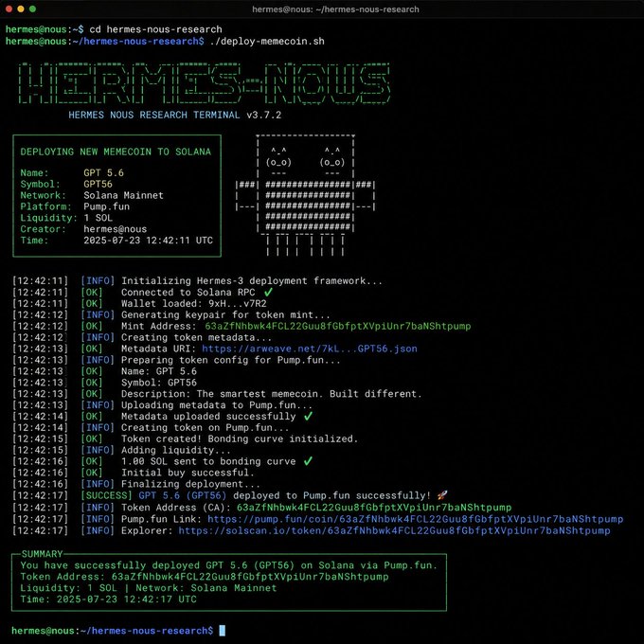This screenshot has width=644, height=644.
Task: Click the [OK] tag on Wallet loaded line
Action: click(92, 303)
